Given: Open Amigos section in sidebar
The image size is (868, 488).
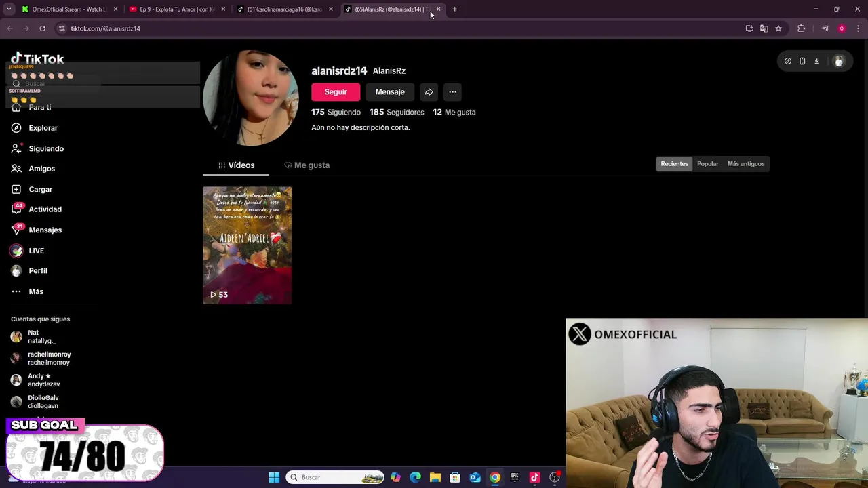Looking at the screenshot, I should pyautogui.click(x=33, y=169).
